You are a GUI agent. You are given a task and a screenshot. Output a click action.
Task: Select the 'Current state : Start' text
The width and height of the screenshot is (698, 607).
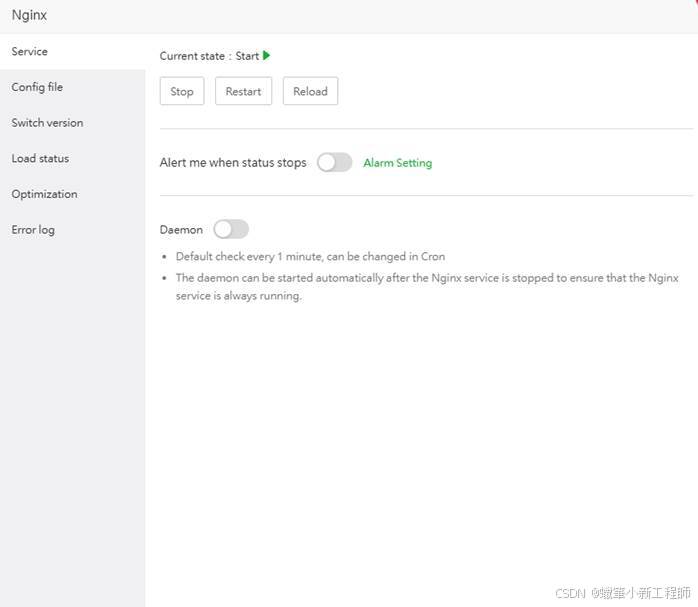[209, 56]
